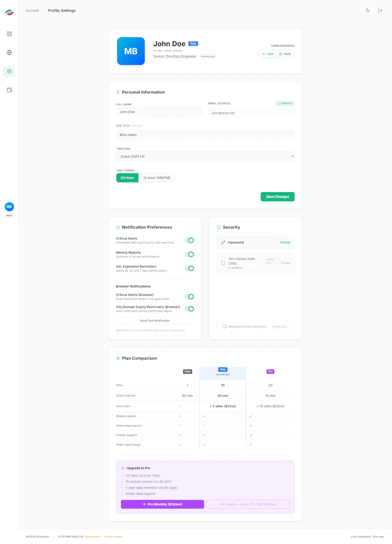Choose the 24-hour time format
392x544 pixels.
tap(127, 178)
